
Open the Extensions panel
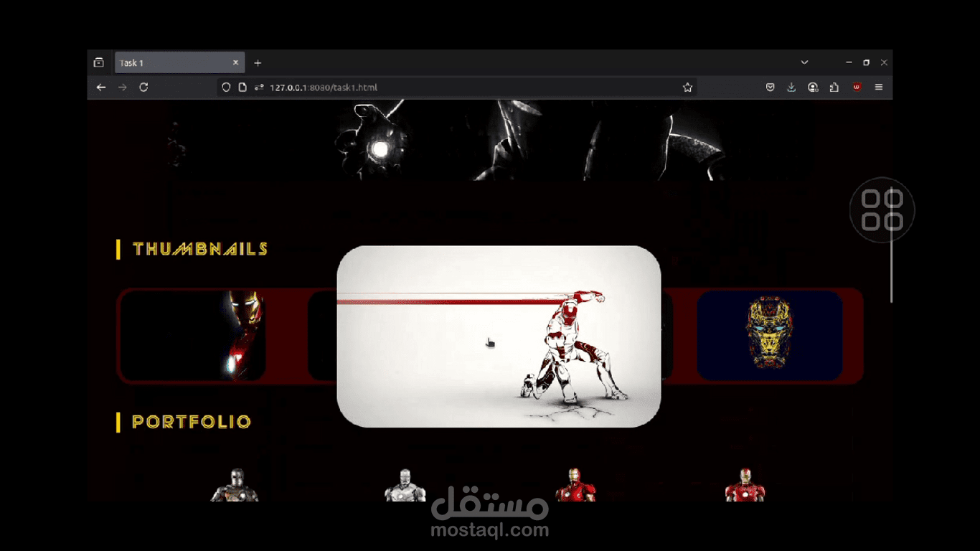(834, 88)
